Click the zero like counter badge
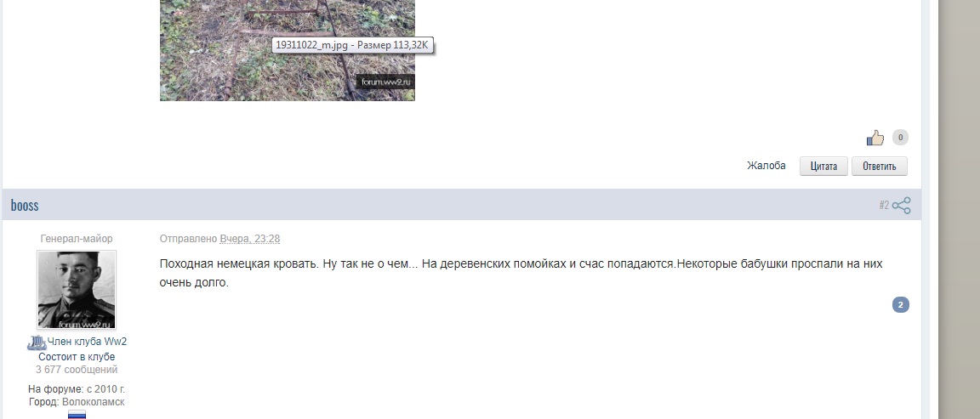This screenshot has width=980, height=419. pyautogui.click(x=900, y=138)
